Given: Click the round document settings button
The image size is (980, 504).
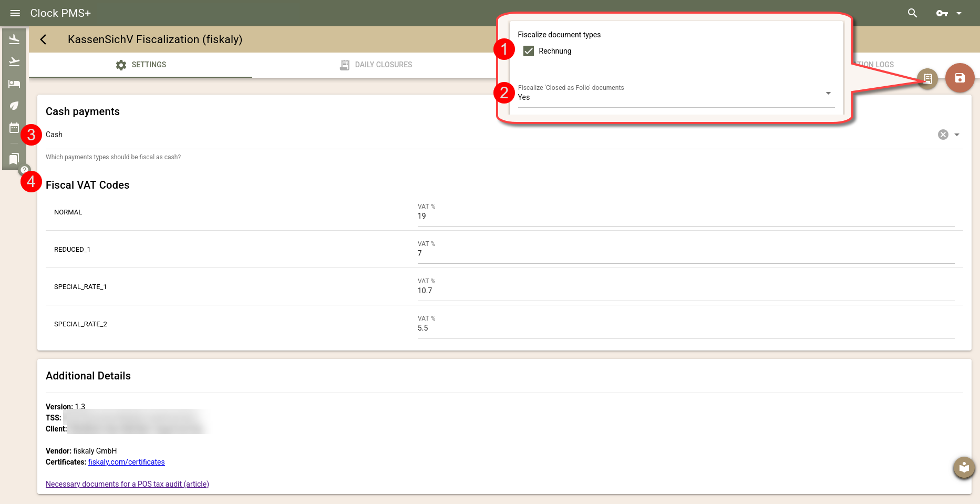Looking at the screenshot, I should 927,78.
